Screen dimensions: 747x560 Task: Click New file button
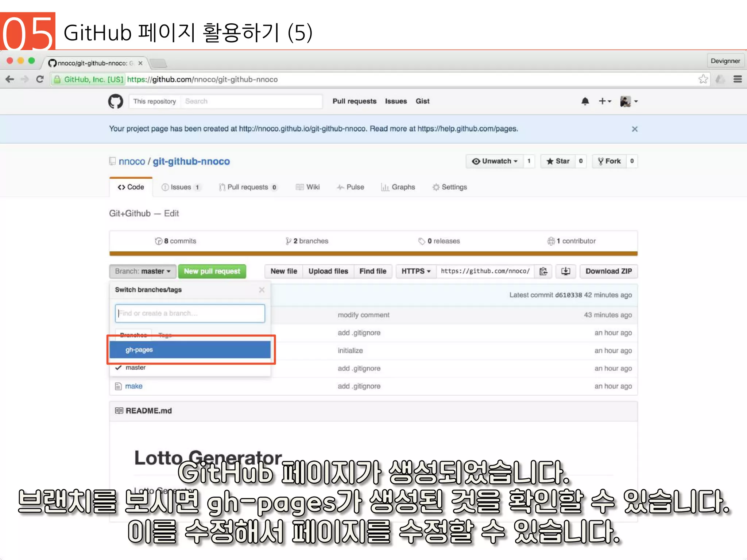pyautogui.click(x=283, y=271)
